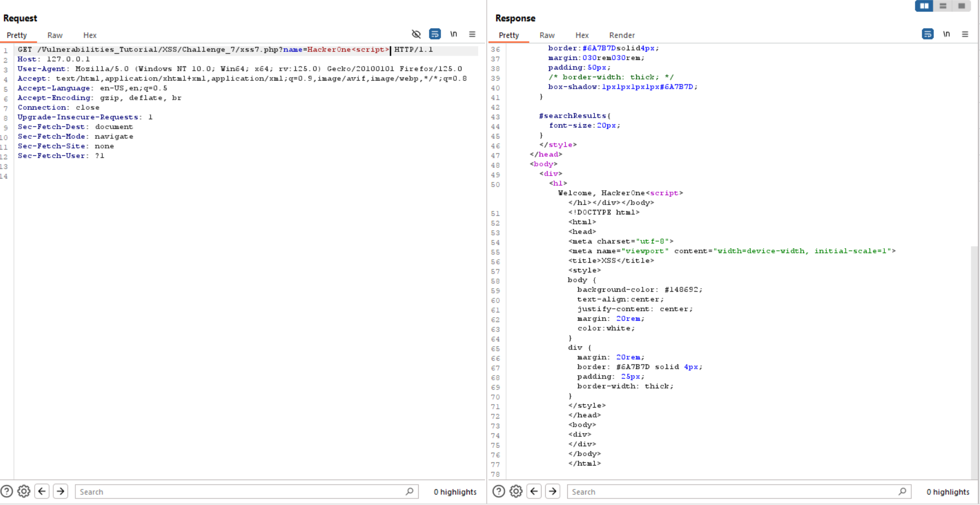Focus the Request search field

[x=246, y=492]
